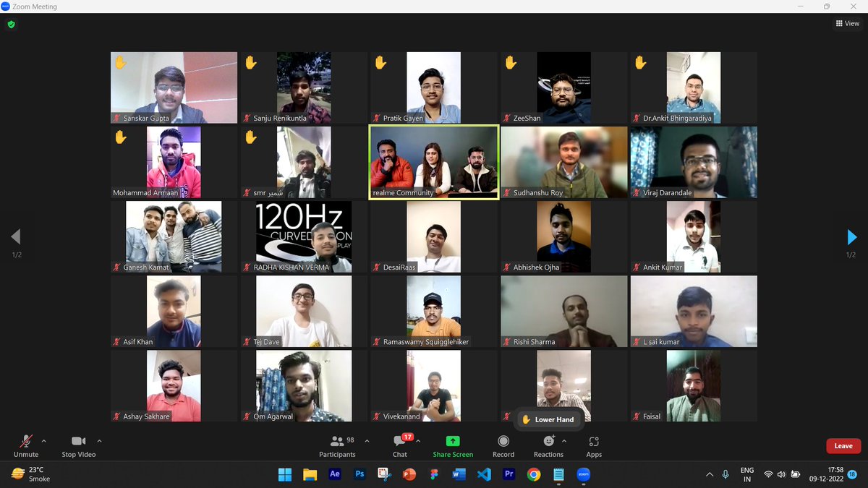Click the Lower Hand button
Screen dimensions: 868x488
point(548,419)
